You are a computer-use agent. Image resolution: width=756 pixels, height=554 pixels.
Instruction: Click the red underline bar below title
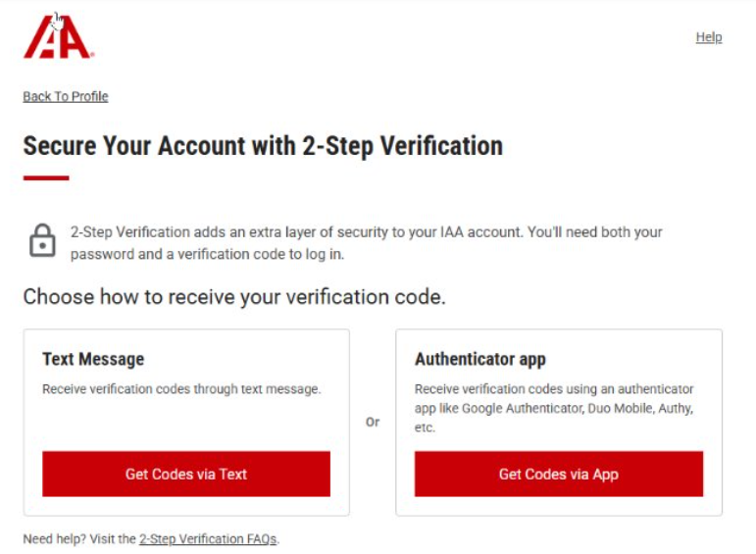[x=46, y=177]
